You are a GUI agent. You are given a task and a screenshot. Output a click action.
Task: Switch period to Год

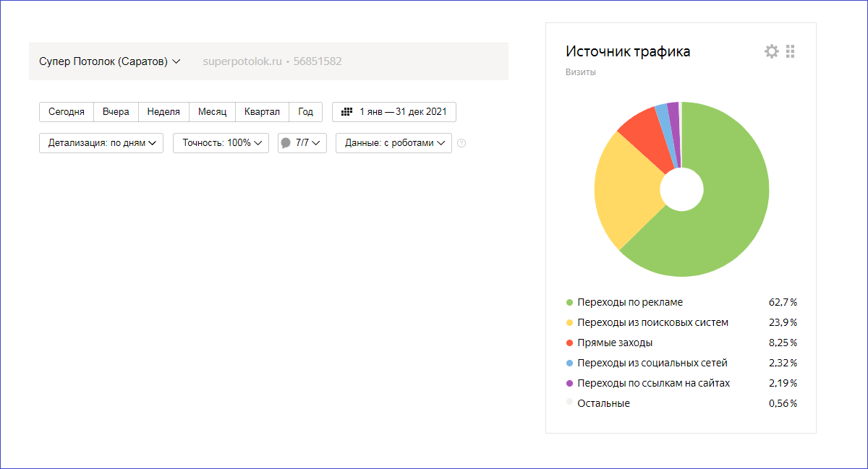click(305, 112)
